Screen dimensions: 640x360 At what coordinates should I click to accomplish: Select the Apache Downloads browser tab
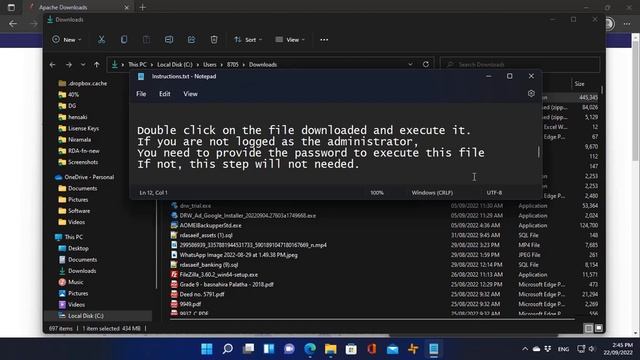tap(78, 7)
